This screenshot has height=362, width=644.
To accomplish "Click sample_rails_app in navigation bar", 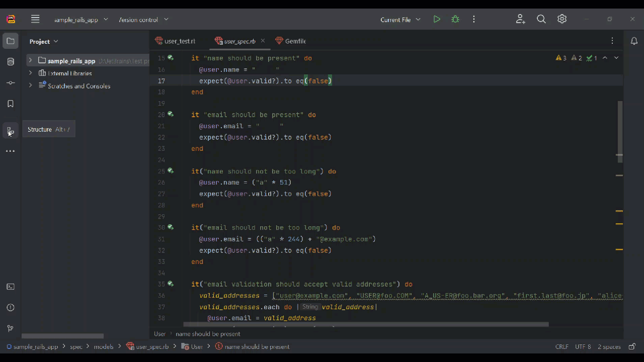I will (32, 346).
